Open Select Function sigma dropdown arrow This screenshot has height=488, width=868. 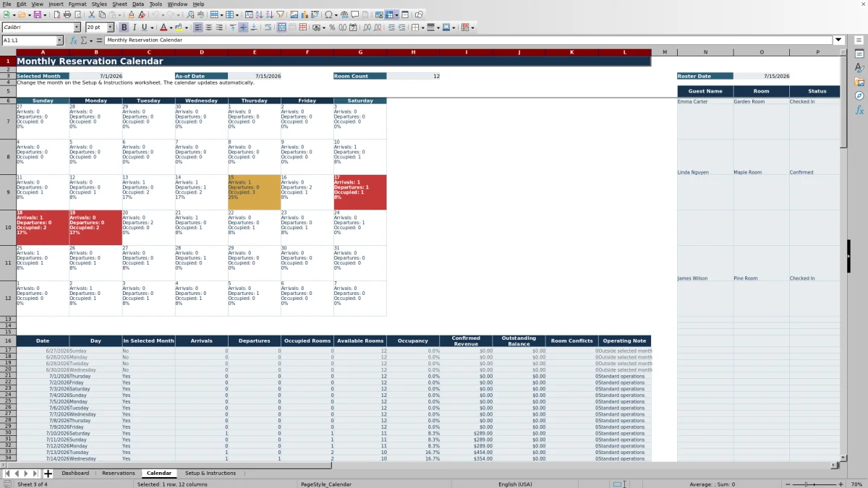91,40
